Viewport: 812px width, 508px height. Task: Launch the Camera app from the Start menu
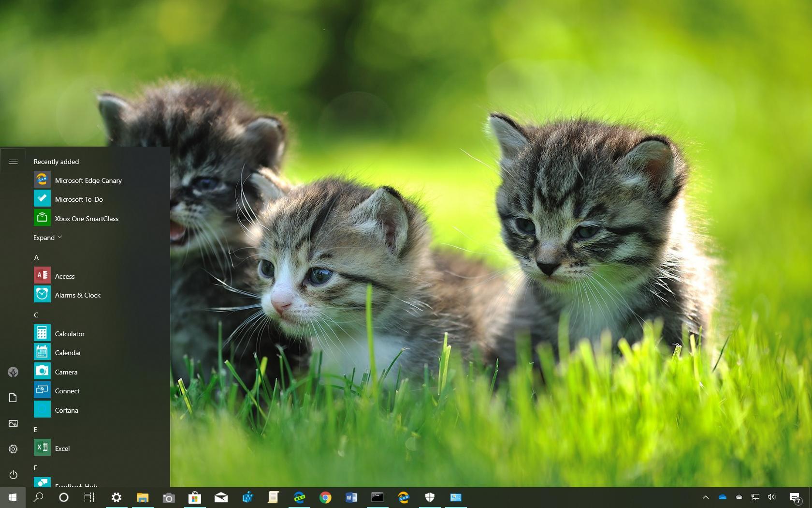click(x=66, y=372)
